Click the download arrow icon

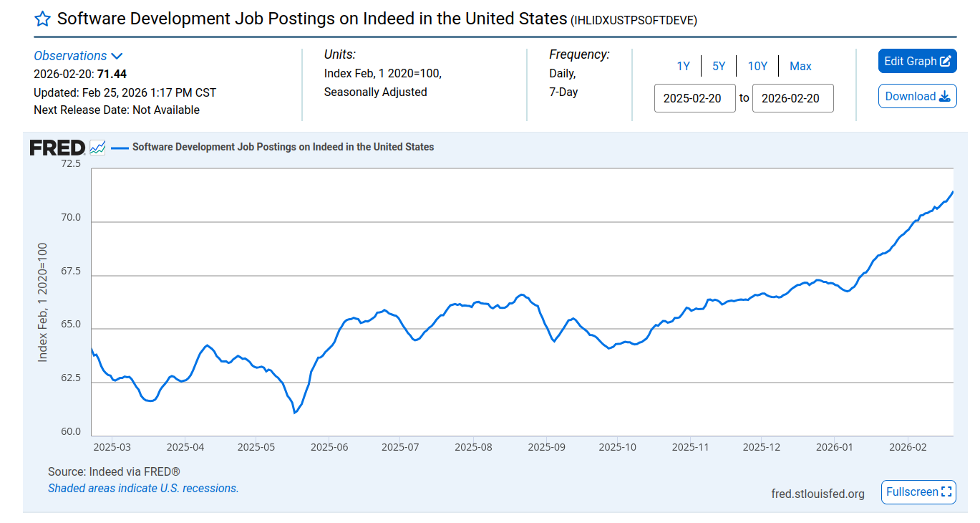944,97
